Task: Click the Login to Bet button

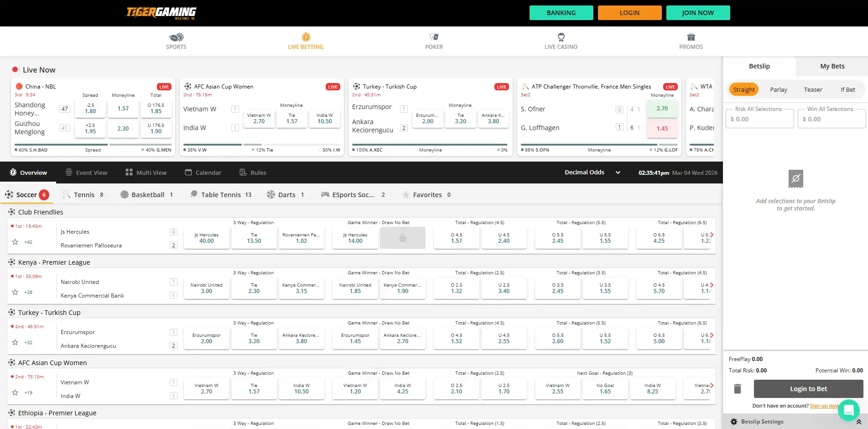Action: coord(808,389)
